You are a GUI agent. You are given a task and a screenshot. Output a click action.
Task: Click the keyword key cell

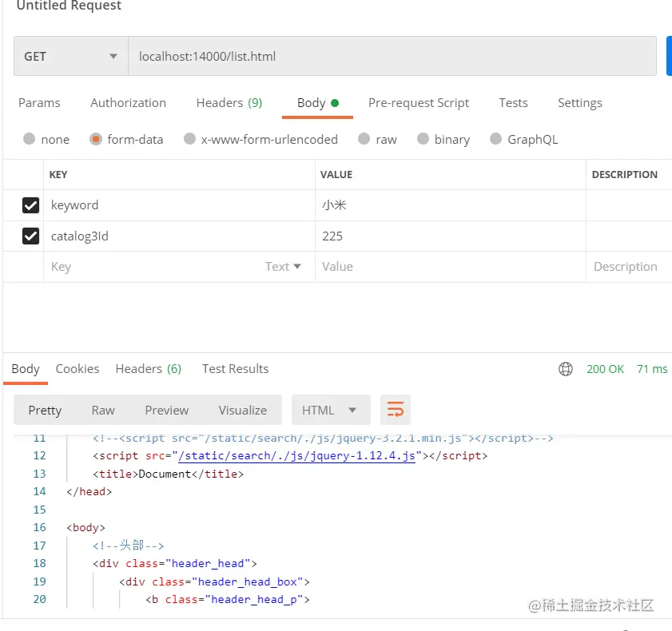[179, 205]
